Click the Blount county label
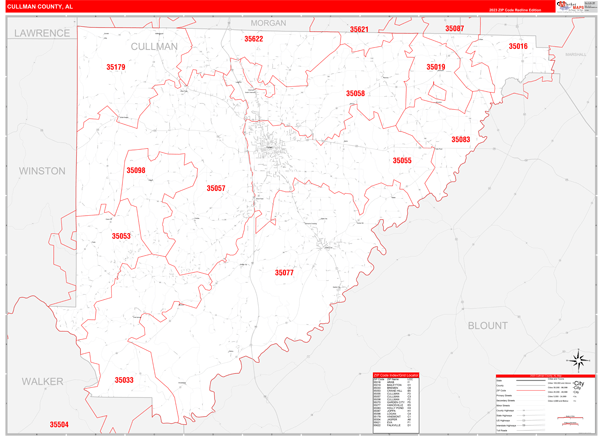Screen dimensions: 600x436 click(487, 325)
